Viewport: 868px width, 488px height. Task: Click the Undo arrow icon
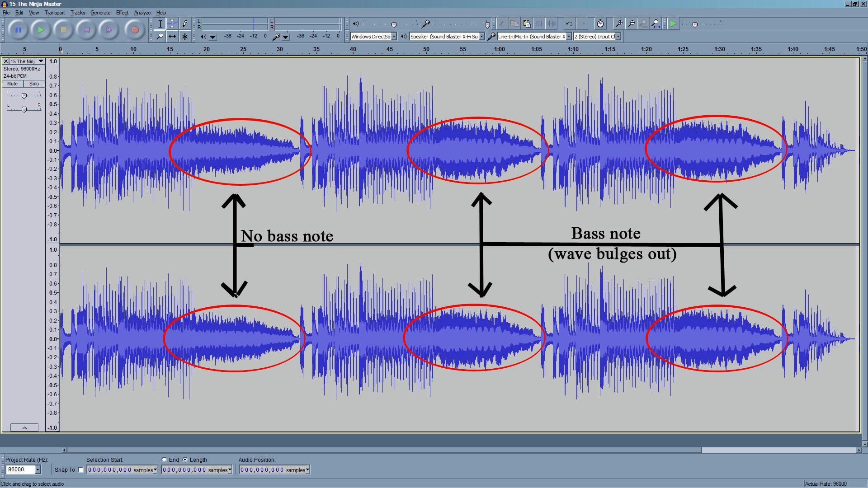[569, 23]
